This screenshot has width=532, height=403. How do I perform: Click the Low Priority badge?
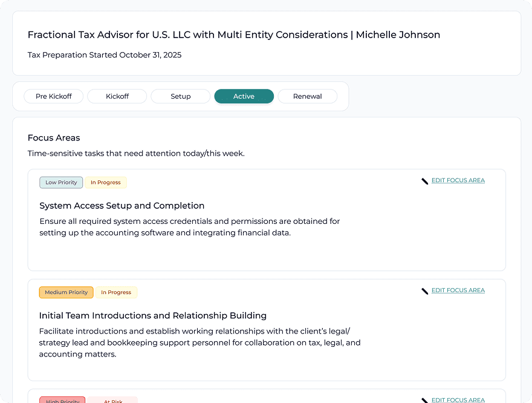pyautogui.click(x=61, y=182)
